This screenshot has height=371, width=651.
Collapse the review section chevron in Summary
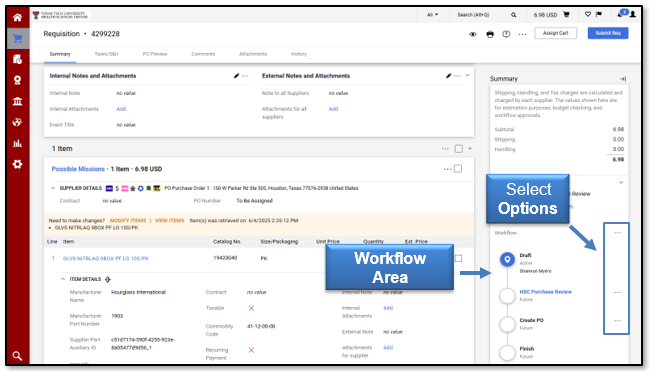(x=621, y=182)
